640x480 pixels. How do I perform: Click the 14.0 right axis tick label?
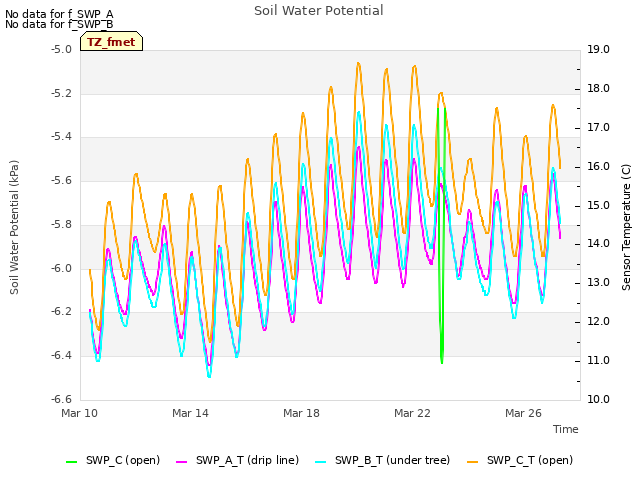tap(598, 244)
